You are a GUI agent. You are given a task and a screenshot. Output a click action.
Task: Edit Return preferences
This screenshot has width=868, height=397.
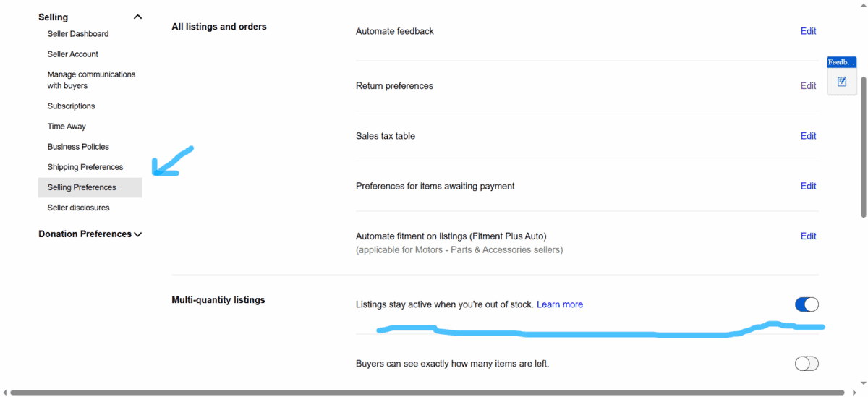point(808,86)
